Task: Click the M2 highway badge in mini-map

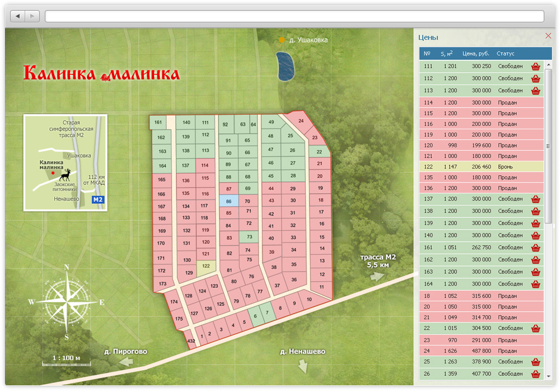Action: tap(98, 199)
